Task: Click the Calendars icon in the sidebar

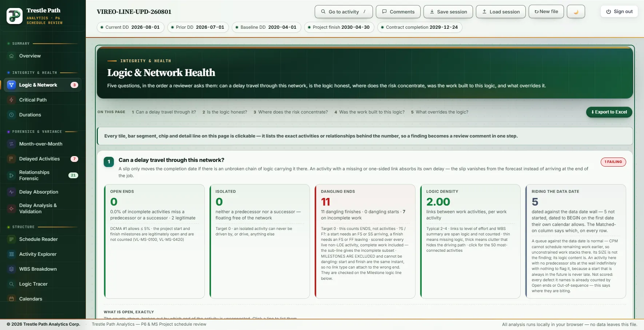Action: coord(11,299)
